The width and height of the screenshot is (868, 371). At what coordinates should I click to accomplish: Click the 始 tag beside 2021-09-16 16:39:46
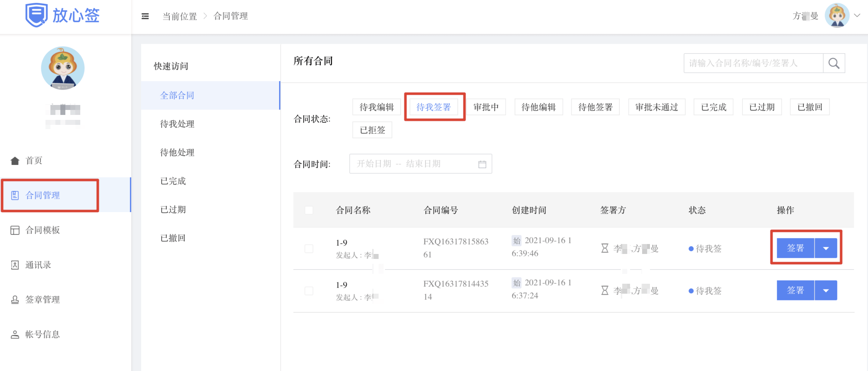516,240
